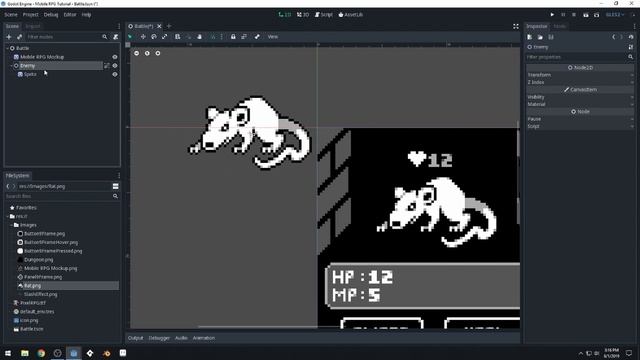
Task: Click the list-select tool in viewport toolbar
Action: click(x=178, y=37)
